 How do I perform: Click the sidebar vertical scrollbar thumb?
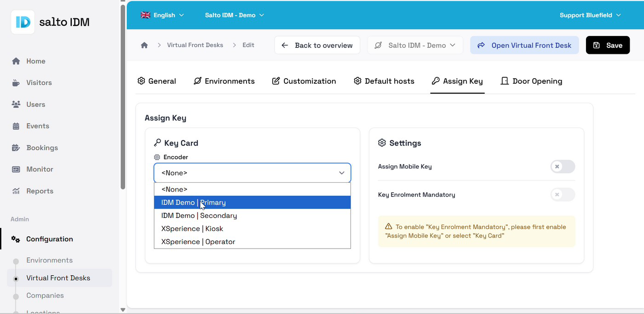[x=123, y=97]
